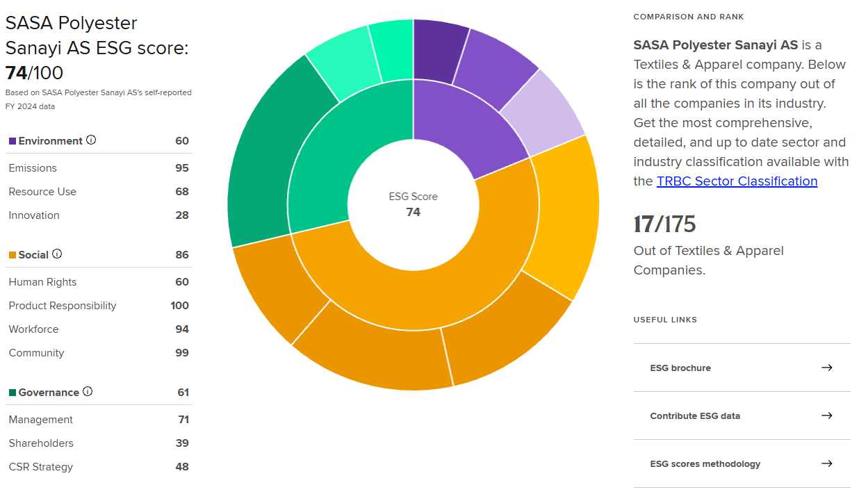This screenshot has height=501, width=868.
Task: Click the info icon beside Social
Action: [57, 254]
